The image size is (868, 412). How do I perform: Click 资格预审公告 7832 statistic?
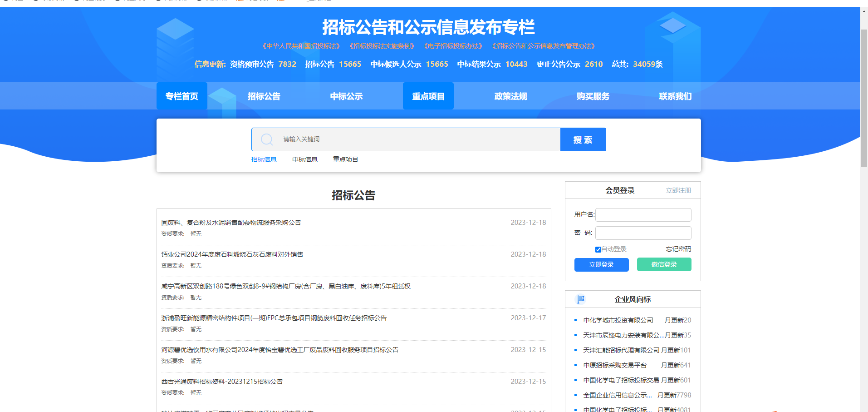point(263,64)
